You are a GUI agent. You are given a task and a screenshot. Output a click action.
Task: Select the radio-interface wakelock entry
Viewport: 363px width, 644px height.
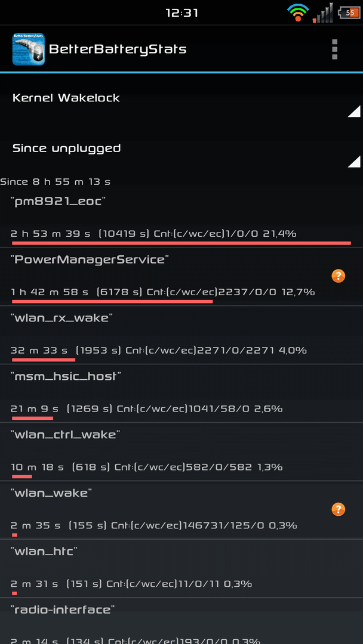[181, 621]
